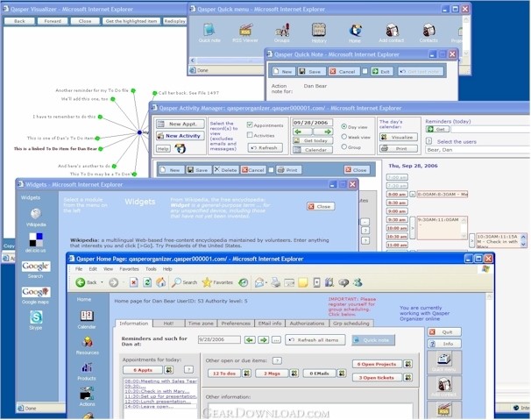This screenshot has height=420, width=531.
Task: Click 6 Open Projects button
Action: point(377,364)
